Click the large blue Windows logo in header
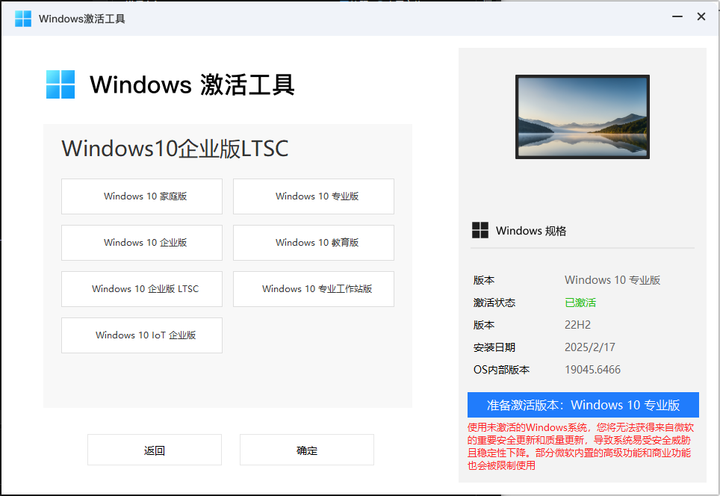720x496 pixels. (x=60, y=84)
